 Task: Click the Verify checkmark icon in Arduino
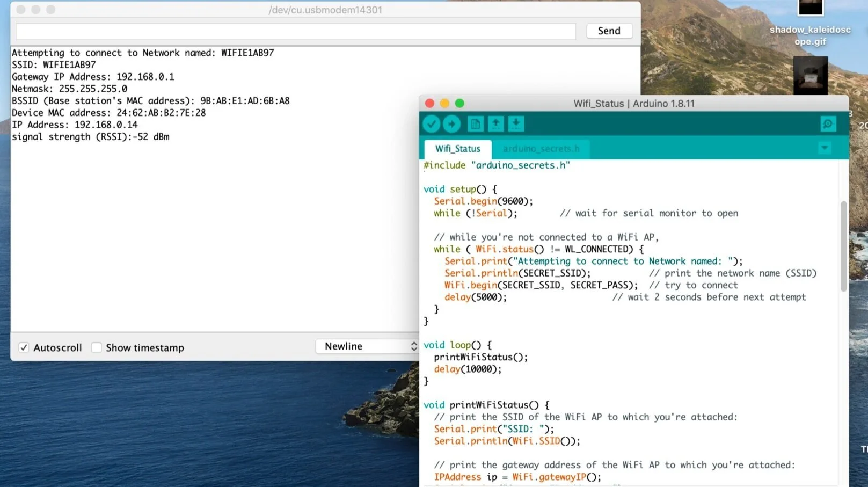(431, 124)
